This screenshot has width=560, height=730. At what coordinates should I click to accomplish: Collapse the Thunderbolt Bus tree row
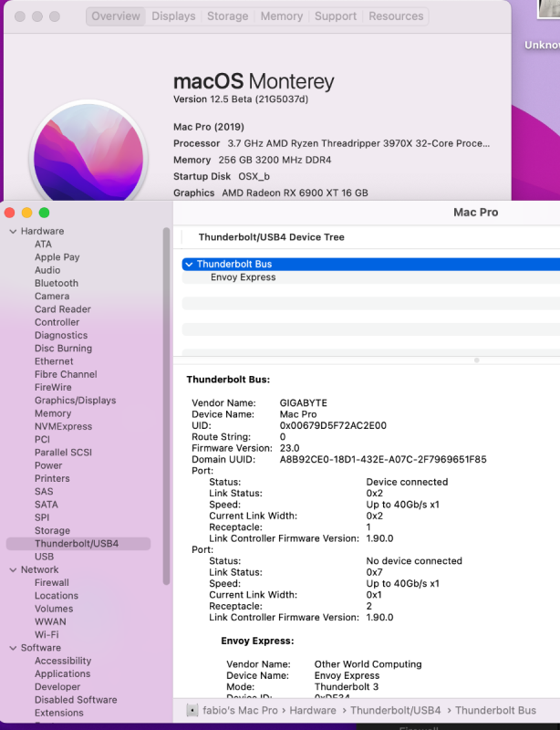(189, 265)
